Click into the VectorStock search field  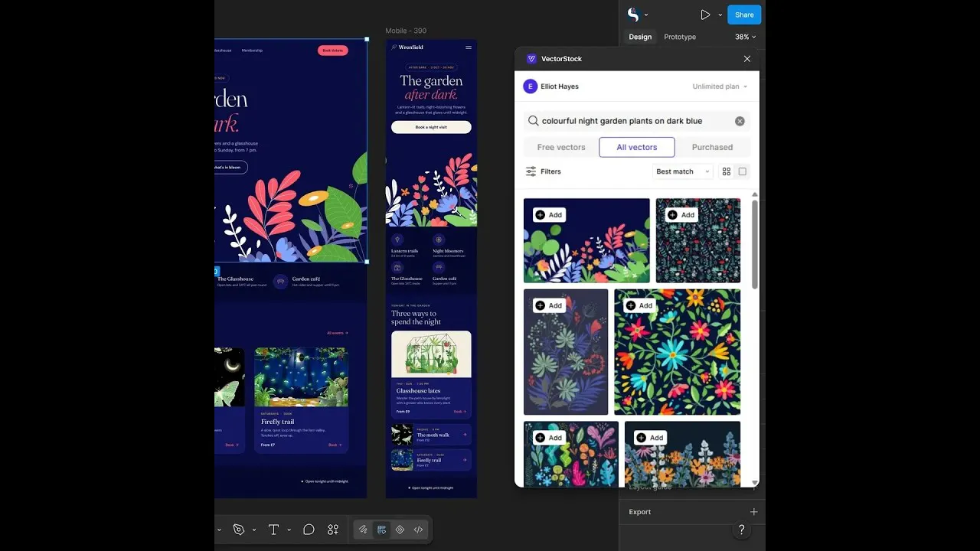pyautogui.click(x=637, y=121)
